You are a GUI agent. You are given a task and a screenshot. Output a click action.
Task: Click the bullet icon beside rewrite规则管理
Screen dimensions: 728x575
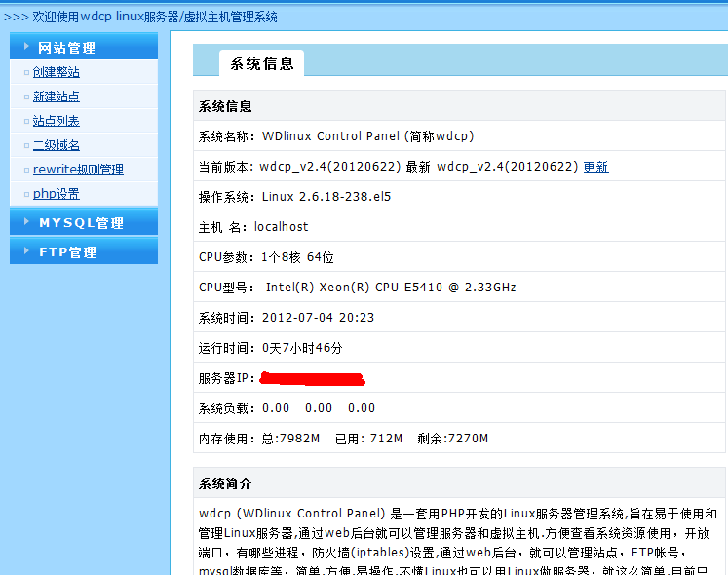[x=25, y=170]
